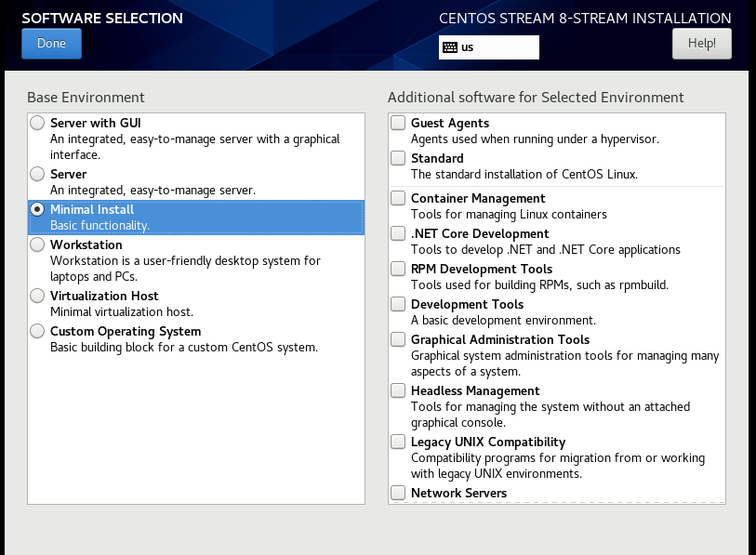756x555 pixels.
Task: Pick the Virtualization Host radio button
Action: pos(37,296)
